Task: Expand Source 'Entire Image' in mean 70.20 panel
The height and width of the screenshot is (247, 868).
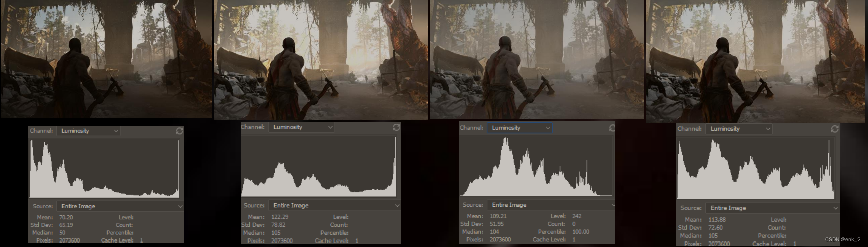Action: 120,206
